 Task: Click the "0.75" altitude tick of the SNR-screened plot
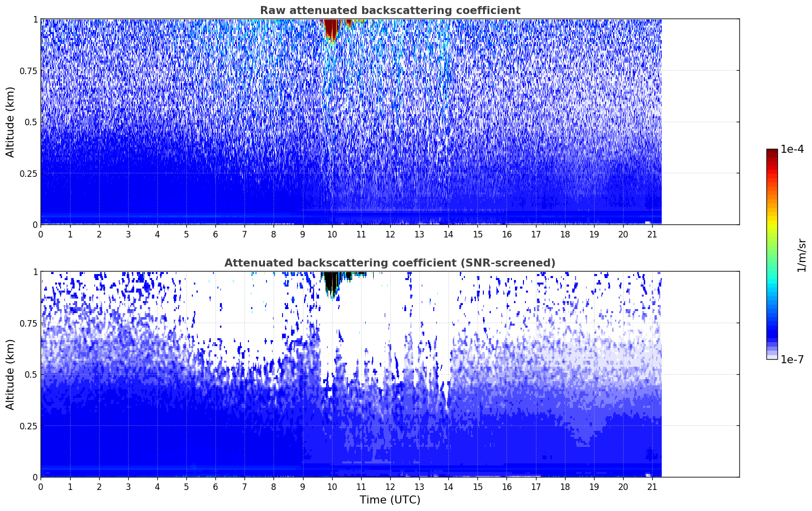29,323
